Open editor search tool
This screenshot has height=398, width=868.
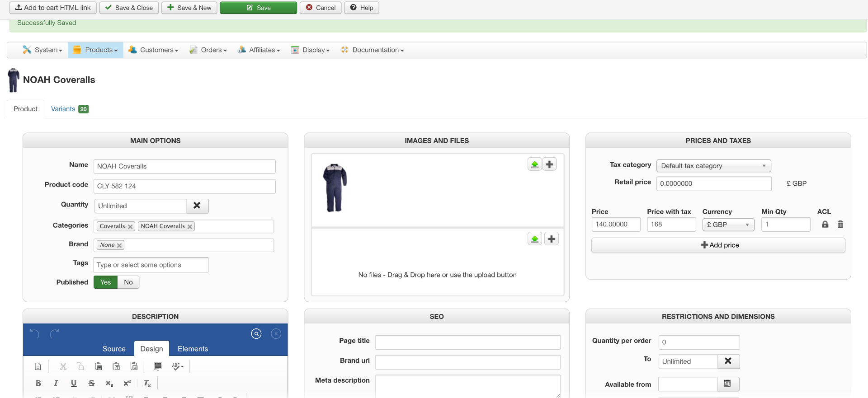coord(256,334)
